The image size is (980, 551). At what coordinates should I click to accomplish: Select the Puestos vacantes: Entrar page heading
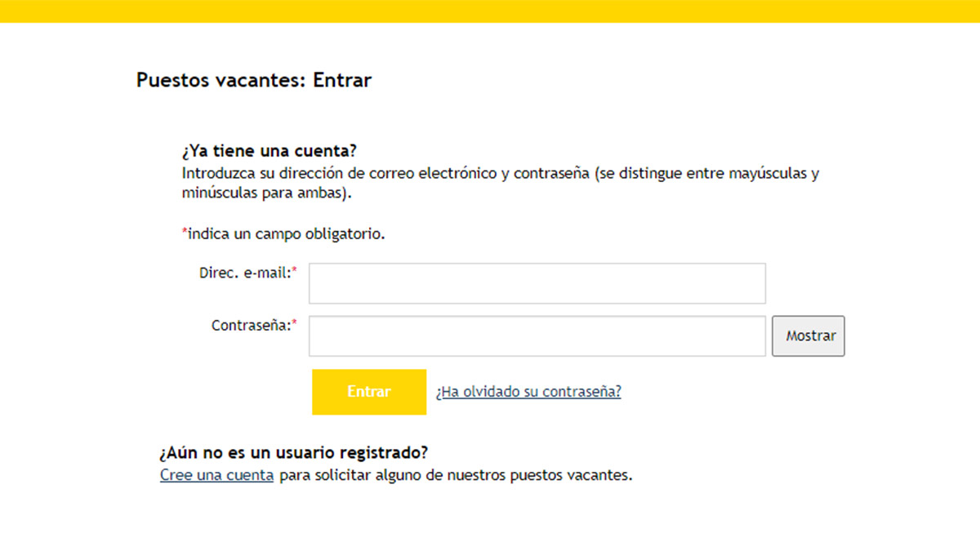pyautogui.click(x=254, y=80)
